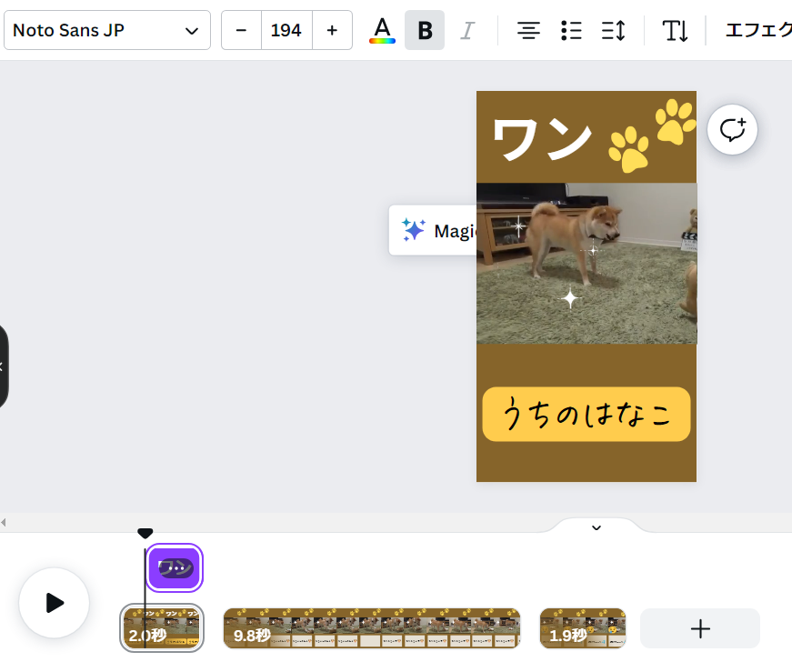The width and height of the screenshot is (792, 672).
Task: Click the font size field showing 194
Action: (x=286, y=30)
